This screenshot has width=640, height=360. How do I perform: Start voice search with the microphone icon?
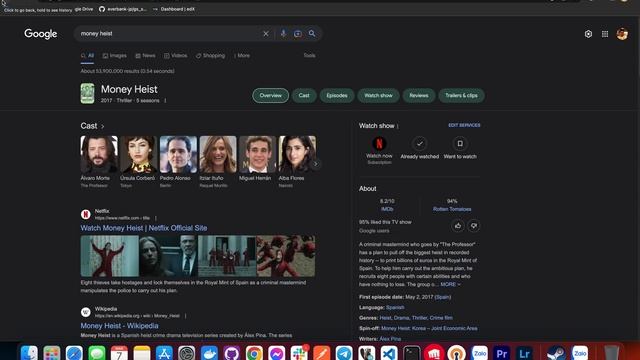283,34
